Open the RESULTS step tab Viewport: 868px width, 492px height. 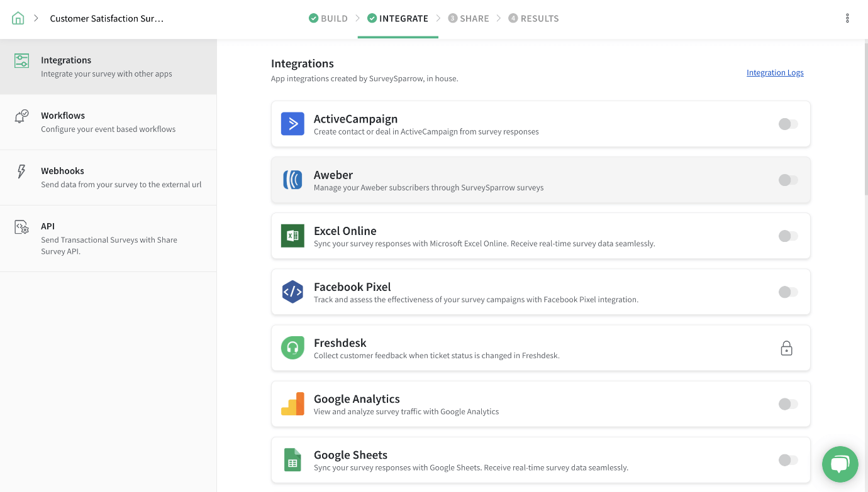pos(533,18)
